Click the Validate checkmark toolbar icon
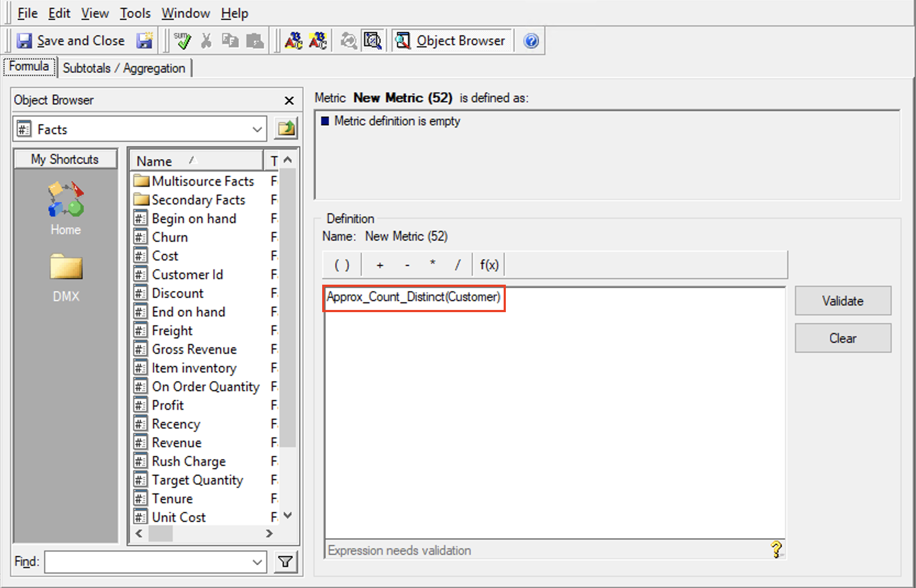 (183, 40)
